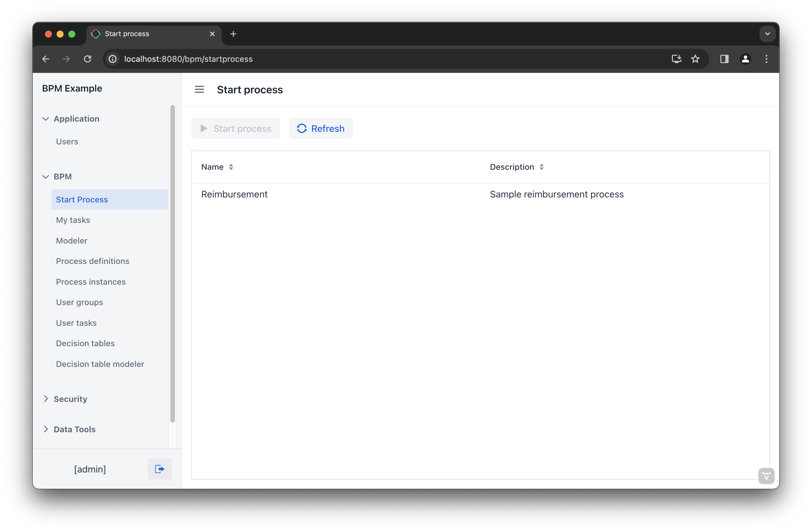Viewport: 812px width, 532px height.
Task: Bookmark this page with star icon
Action: click(x=695, y=59)
